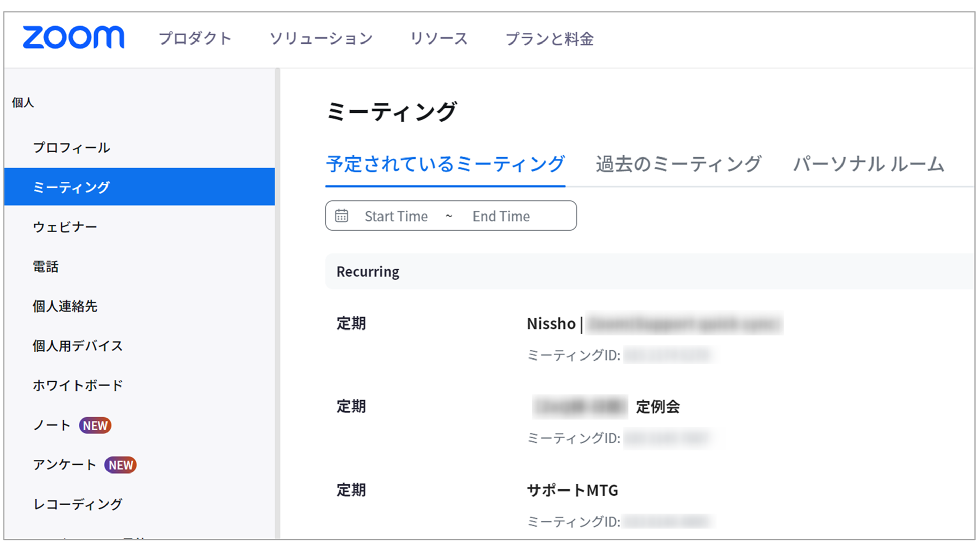
Task: Open 個人用デバイス in the sidebar
Action: 78,346
